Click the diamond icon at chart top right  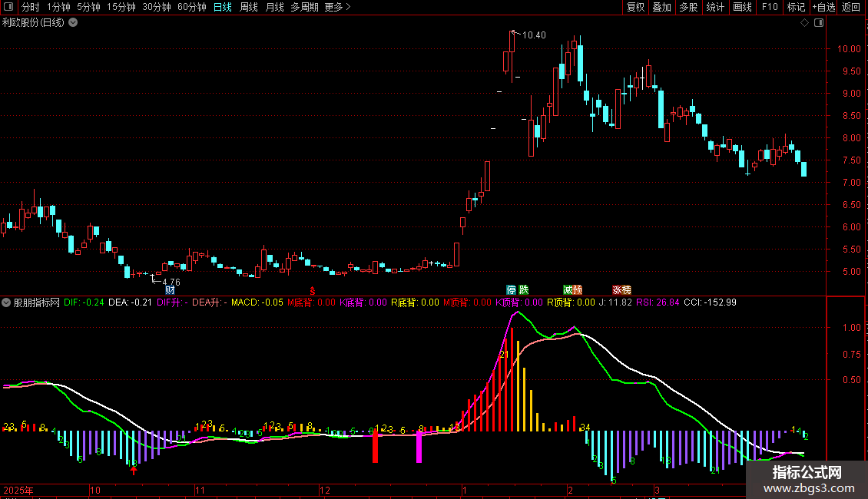point(805,23)
